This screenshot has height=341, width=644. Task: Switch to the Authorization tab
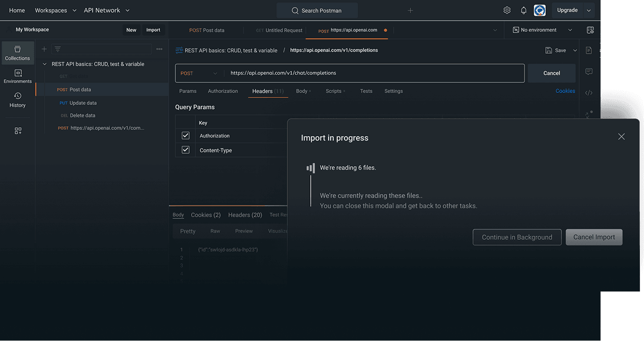pos(222,91)
